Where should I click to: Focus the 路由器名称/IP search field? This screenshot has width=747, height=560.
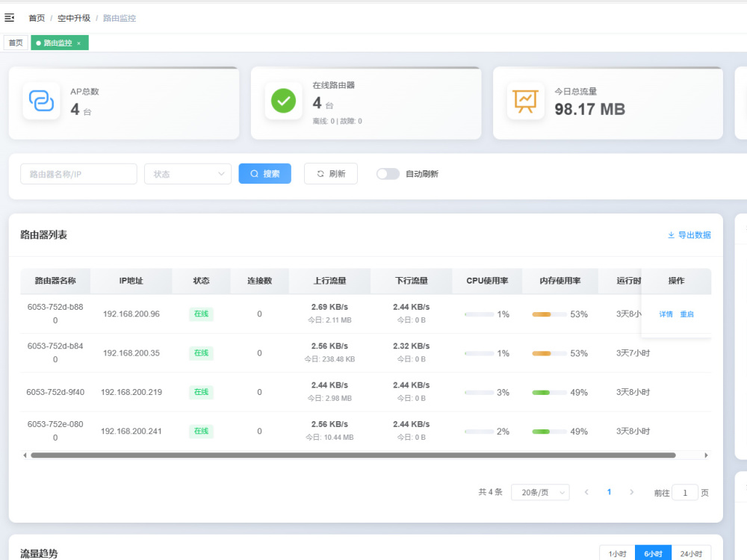(78, 174)
